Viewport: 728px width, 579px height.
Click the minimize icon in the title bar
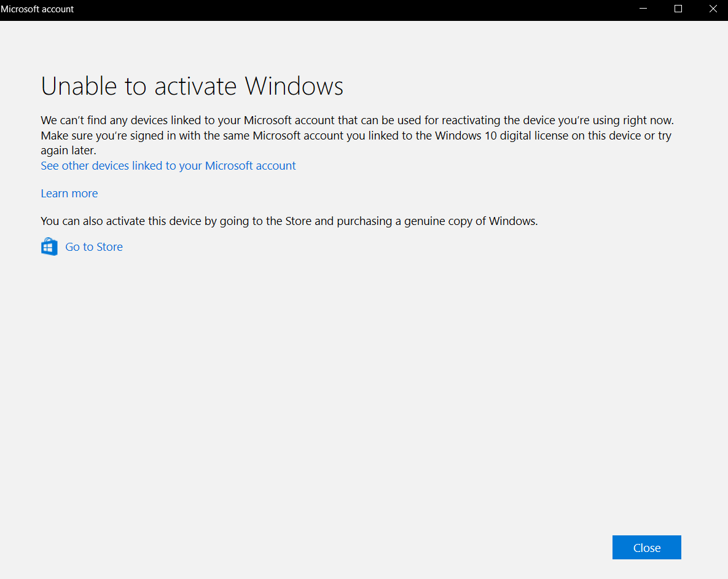(x=643, y=9)
